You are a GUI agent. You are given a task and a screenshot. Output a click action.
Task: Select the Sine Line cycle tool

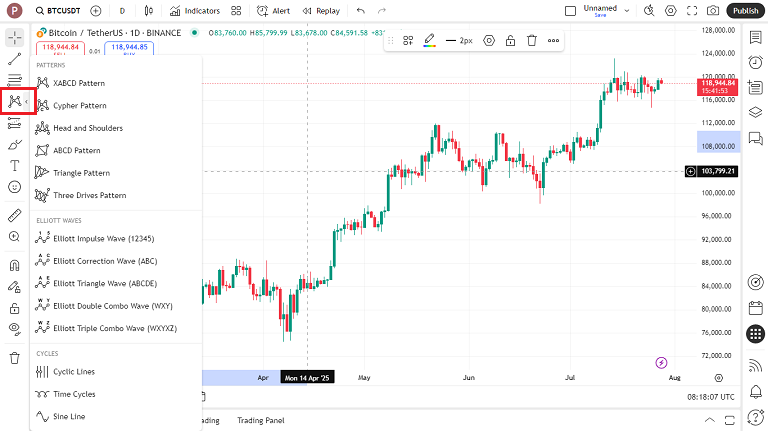[x=68, y=416]
